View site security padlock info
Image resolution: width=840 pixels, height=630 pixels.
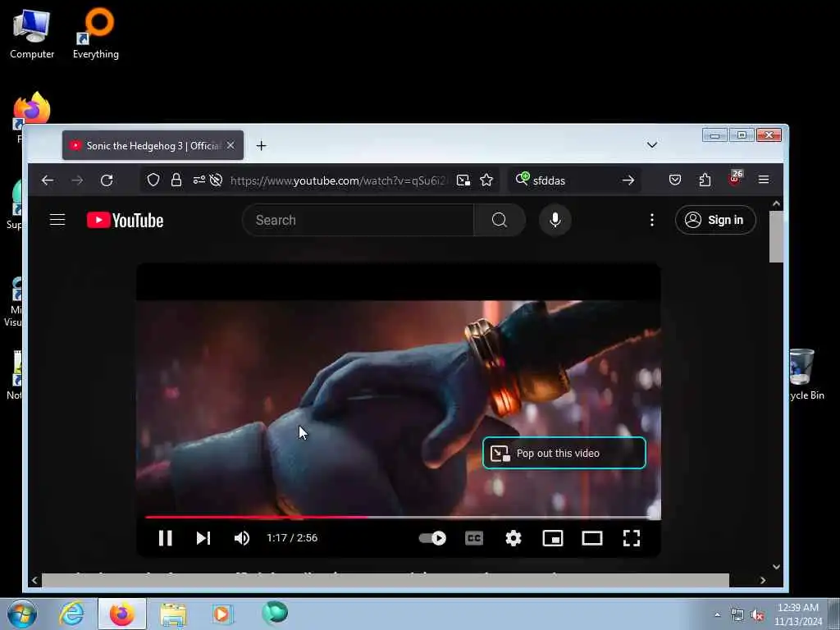click(x=176, y=180)
